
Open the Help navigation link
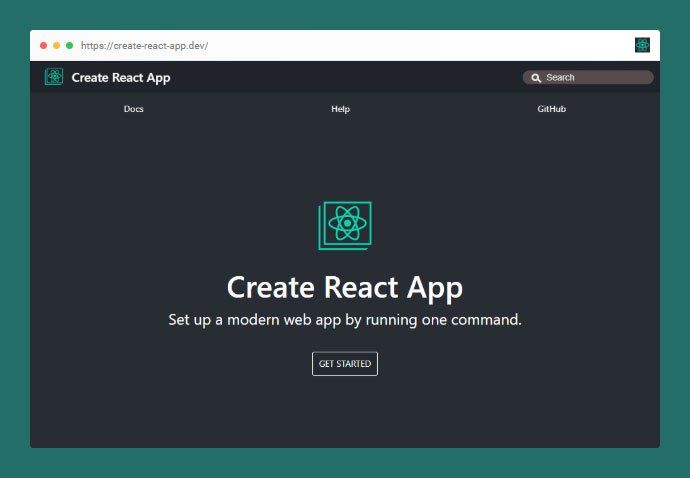pyautogui.click(x=341, y=109)
